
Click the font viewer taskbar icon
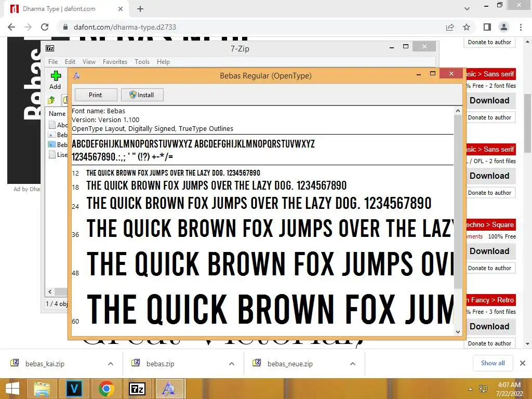click(x=169, y=389)
